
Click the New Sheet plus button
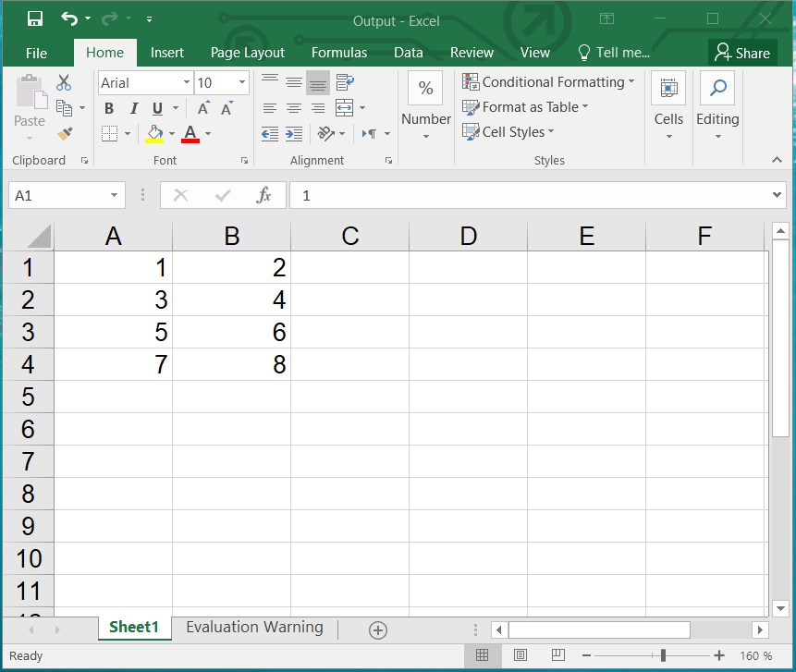click(377, 629)
